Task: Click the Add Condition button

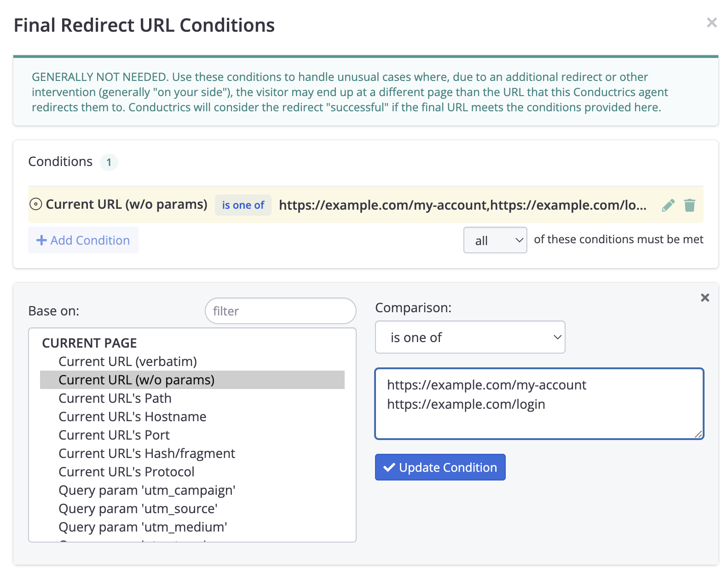Action: pos(83,240)
